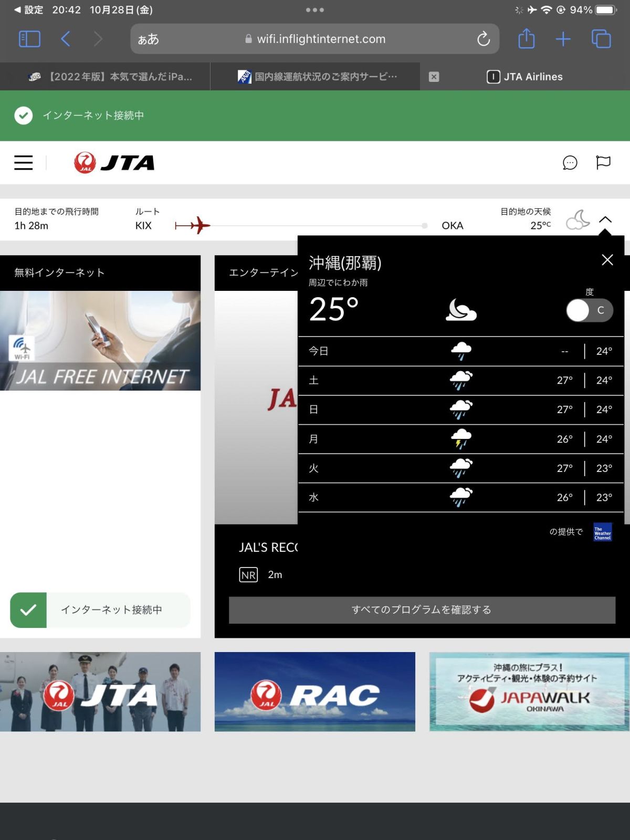Click the Wi-Fi status icon
The width and height of the screenshot is (630, 840).
coord(547,10)
